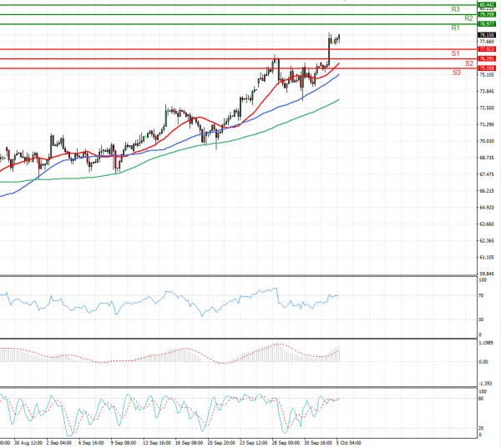
Task: Click the S3 support label
Action: pos(456,73)
